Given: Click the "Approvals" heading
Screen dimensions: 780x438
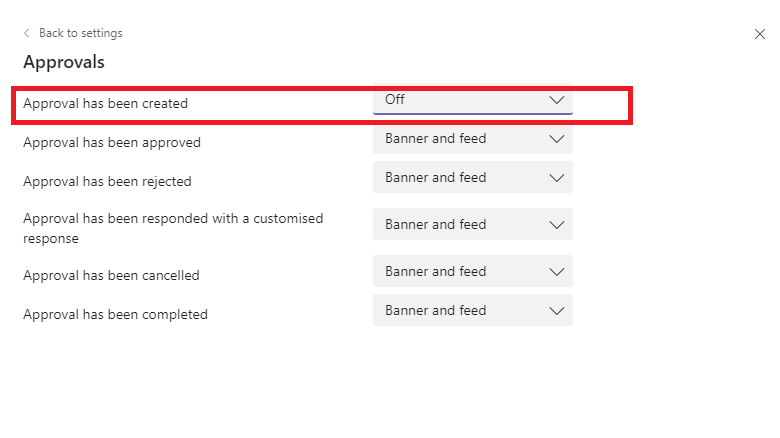Looking at the screenshot, I should (64, 62).
